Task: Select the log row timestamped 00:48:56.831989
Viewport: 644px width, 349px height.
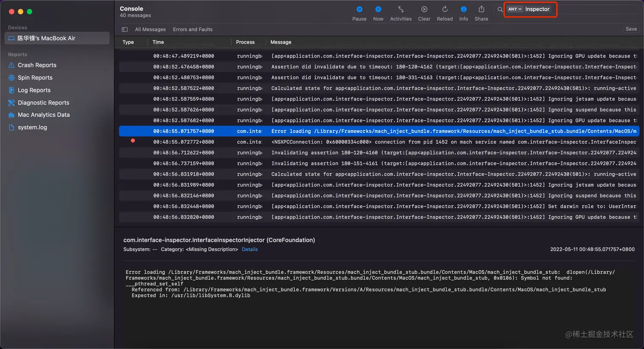Action: [x=379, y=185]
